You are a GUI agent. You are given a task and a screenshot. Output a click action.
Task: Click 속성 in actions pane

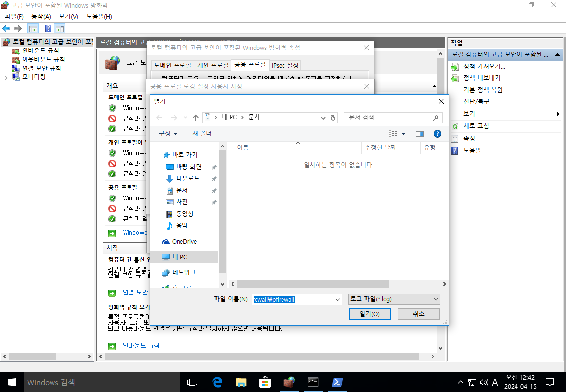[469, 139]
